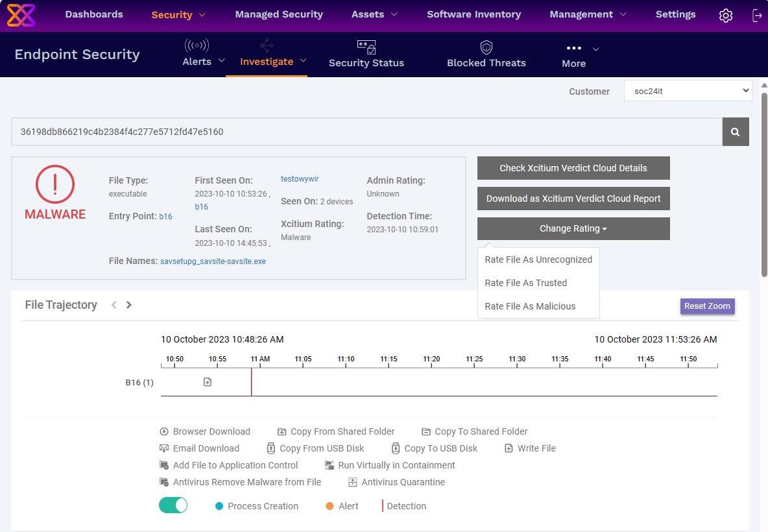Go to next File Trajectory page arrow
The image size is (768, 532).
click(x=129, y=305)
